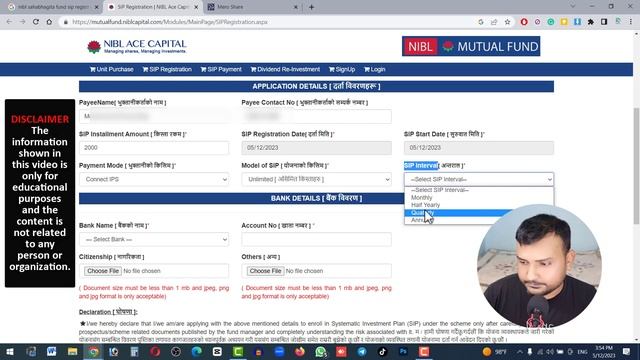Click the Payee Contact No field
Image resolution: width=640 pixels, height=360 pixels.
pyautogui.click(x=316, y=116)
